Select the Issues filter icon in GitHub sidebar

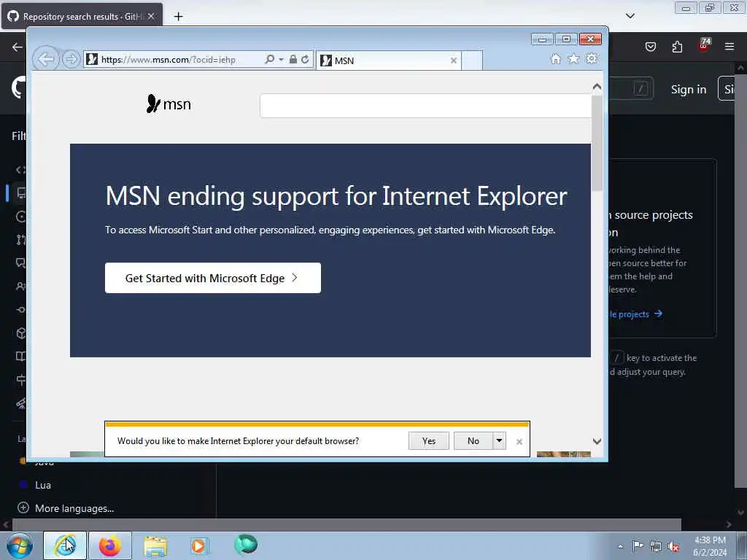[x=21, y=217]
